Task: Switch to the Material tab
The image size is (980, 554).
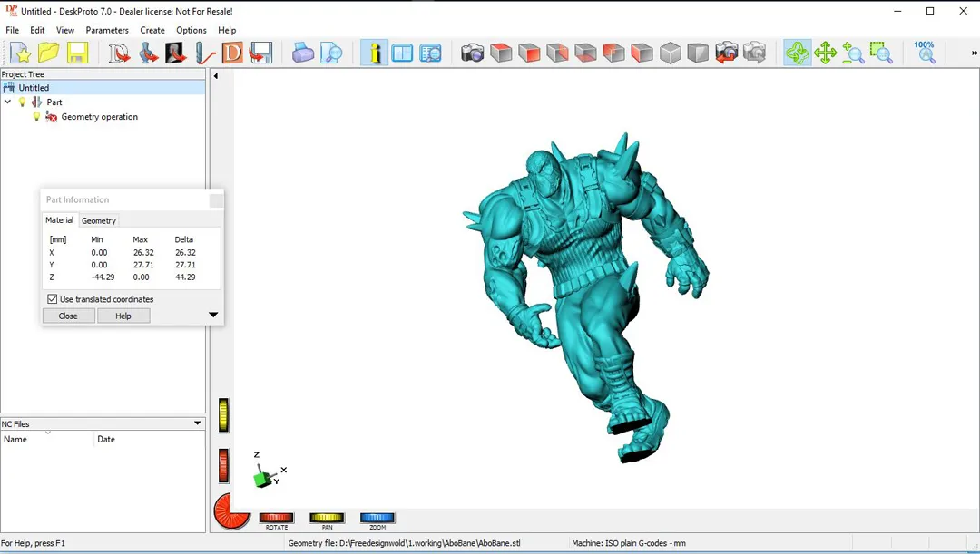Action: pos(59,219)
